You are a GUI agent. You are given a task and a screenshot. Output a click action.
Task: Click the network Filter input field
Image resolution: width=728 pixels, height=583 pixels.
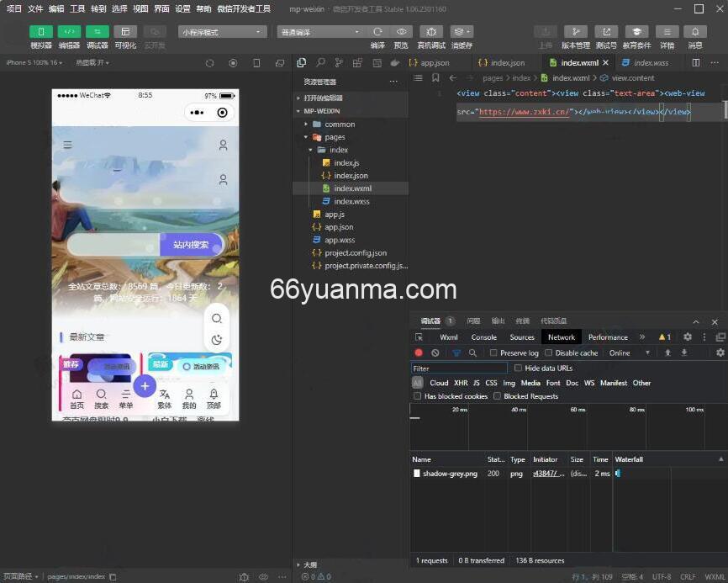459,368
